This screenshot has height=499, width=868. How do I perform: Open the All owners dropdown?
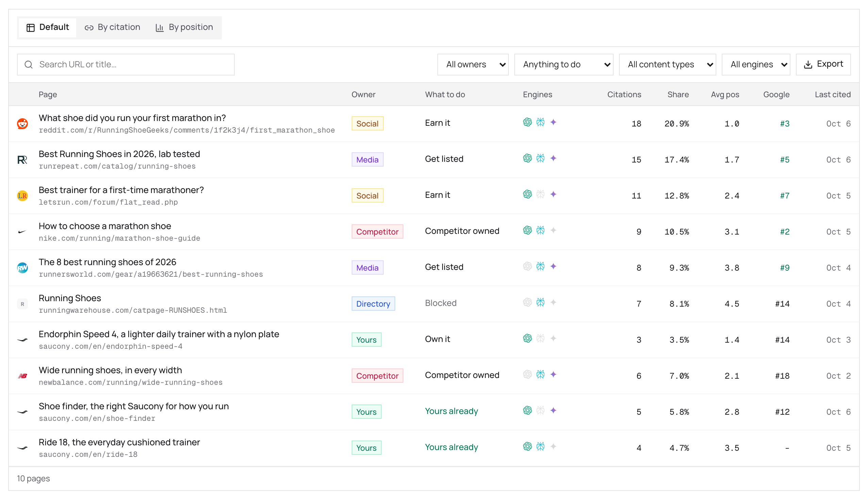click(x=473, y=65)
